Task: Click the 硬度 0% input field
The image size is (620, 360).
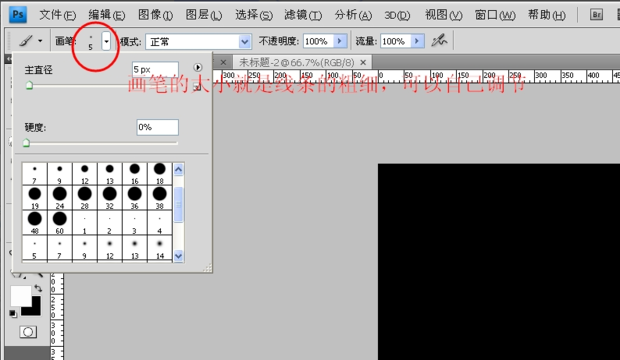Action: 157,127
